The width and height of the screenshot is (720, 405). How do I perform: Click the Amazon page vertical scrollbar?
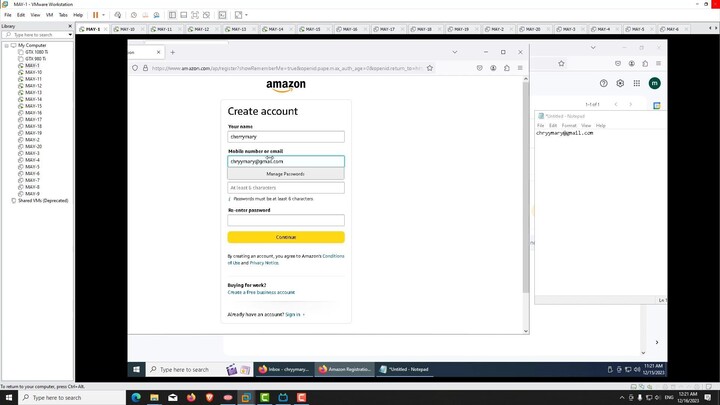(525, 187)
